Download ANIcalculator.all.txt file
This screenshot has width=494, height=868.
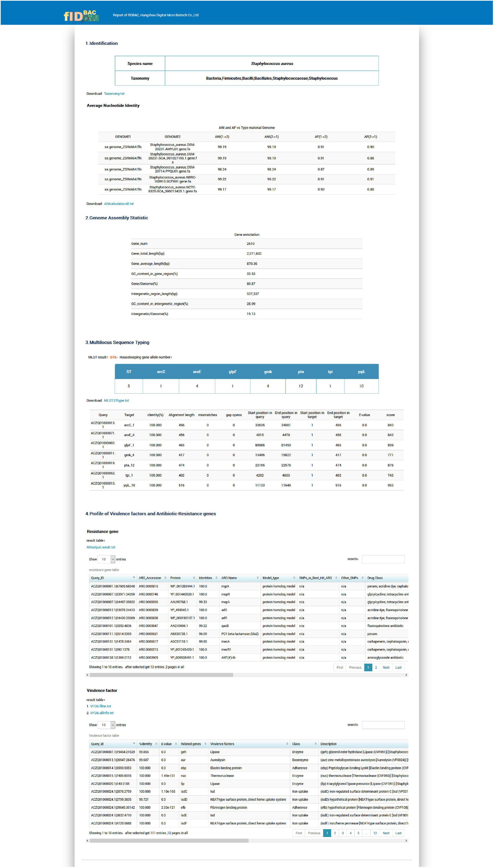point(119,204)
